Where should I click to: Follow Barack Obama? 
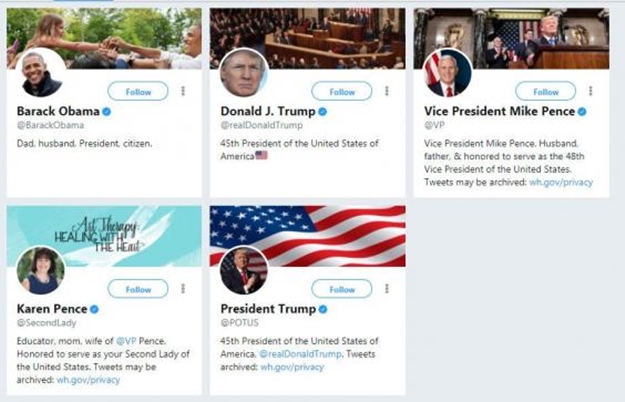[137, 91]
